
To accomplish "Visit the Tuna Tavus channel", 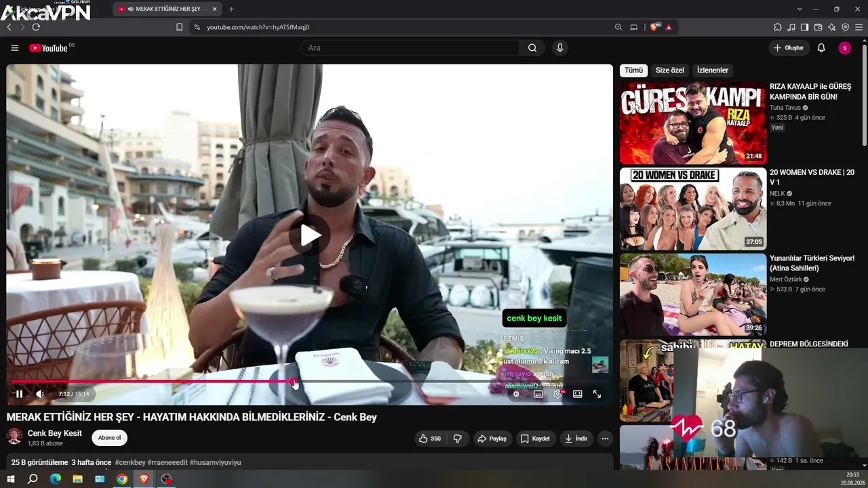I will (785, 108).
